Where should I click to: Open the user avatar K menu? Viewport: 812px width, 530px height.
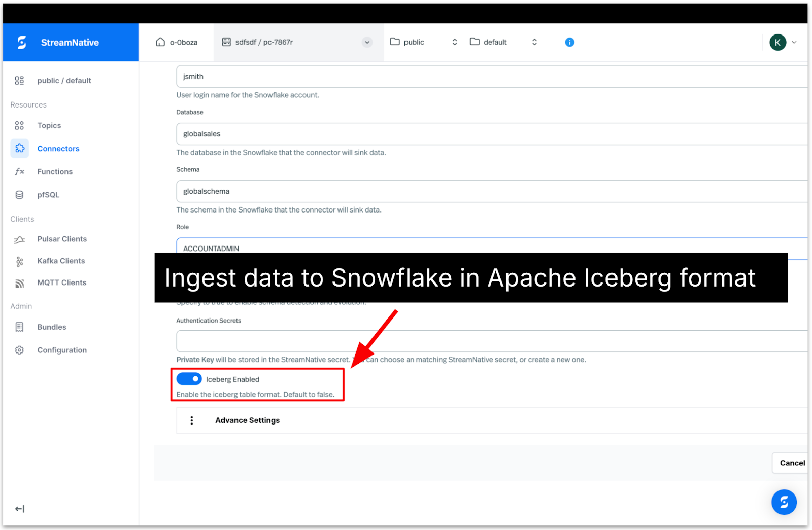tap(777, 42)
